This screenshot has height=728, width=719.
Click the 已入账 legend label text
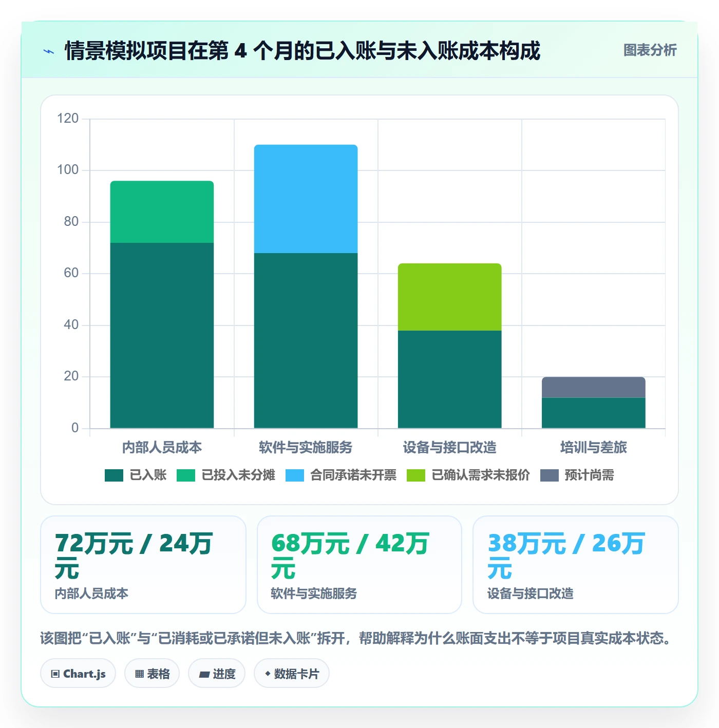[x=148, y=475]
